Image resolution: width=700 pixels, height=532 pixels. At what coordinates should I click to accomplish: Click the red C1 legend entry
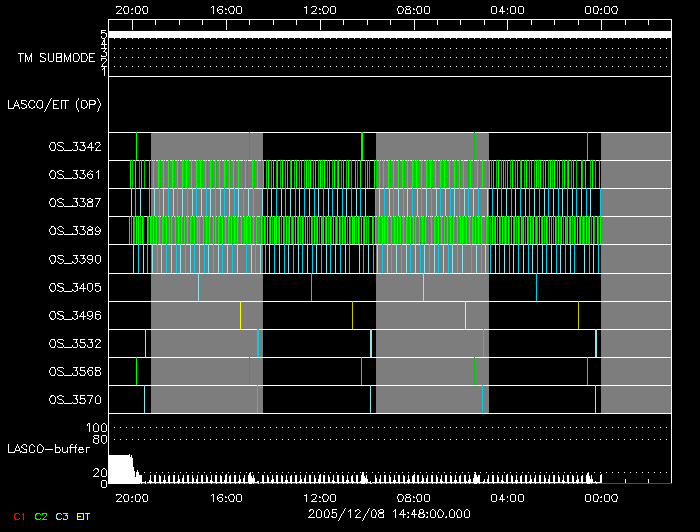coord(18,515)
